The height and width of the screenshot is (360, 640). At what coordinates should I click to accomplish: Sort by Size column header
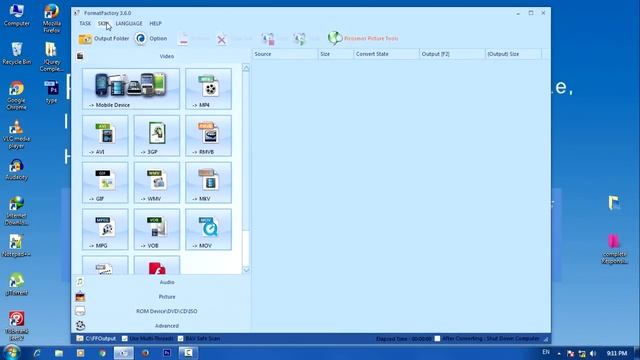336,54
